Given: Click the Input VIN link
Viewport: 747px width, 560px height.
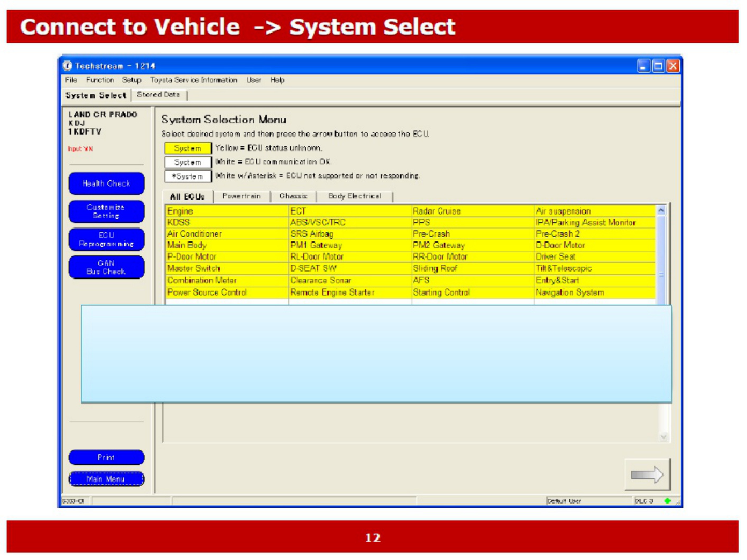Looking at the screenshot, I should pyautogui.click(x=80, y=149).
